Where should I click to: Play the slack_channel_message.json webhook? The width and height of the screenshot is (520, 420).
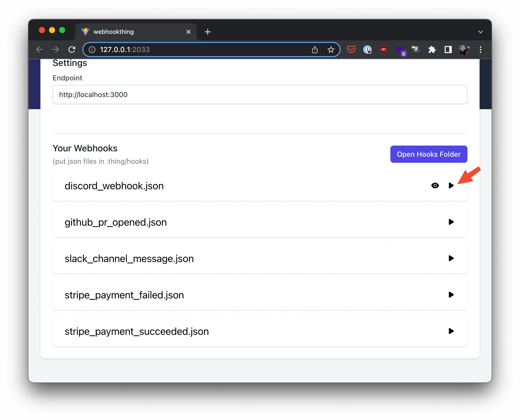pos(451,258)
